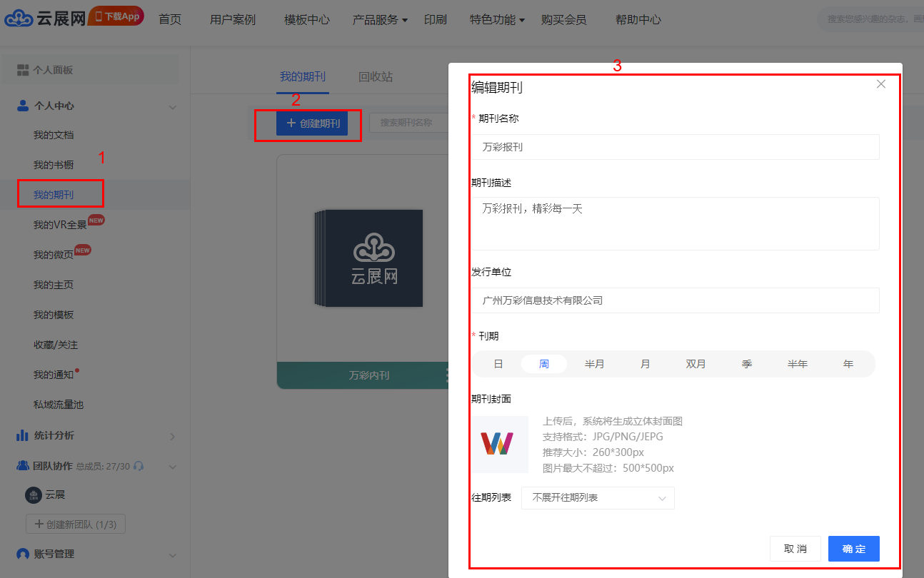
Task: Click the uploaded 期刊封面 cover image
Action: tap(499, 444)
